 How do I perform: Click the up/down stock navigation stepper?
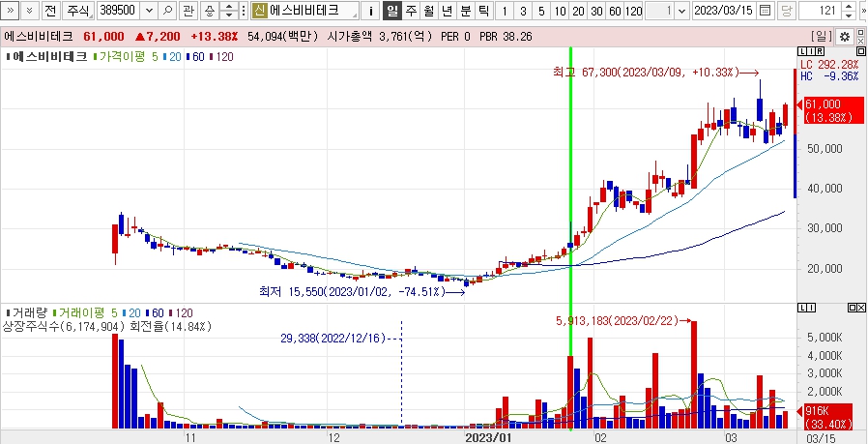(x=228, y=10)
